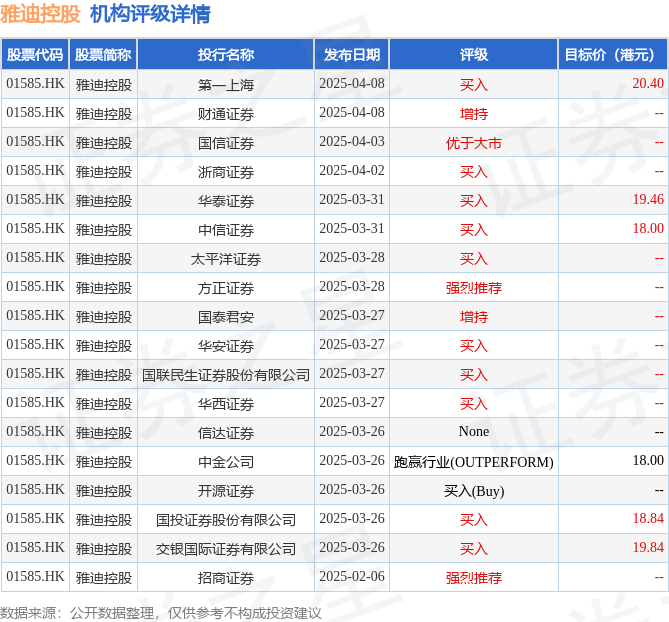Click 中金公司 target price 18.00
The height and width of the screenshot is (622, 669).
point(648,460)
